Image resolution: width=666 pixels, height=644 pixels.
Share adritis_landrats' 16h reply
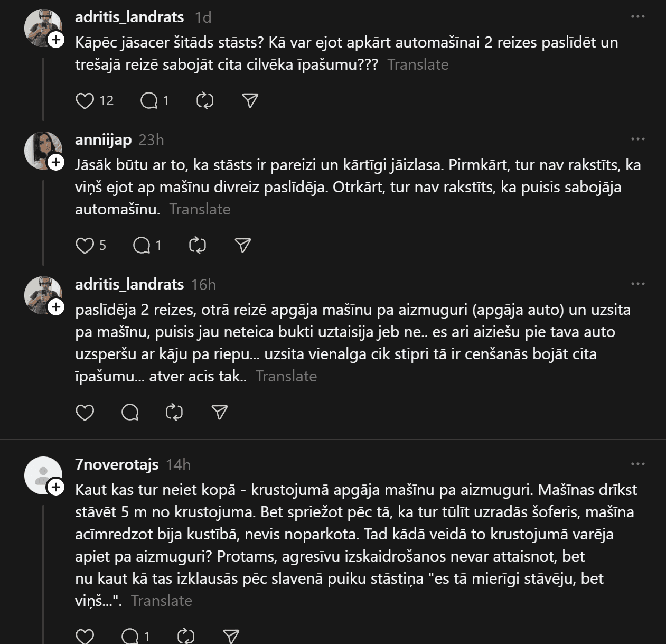click(219, 412)
